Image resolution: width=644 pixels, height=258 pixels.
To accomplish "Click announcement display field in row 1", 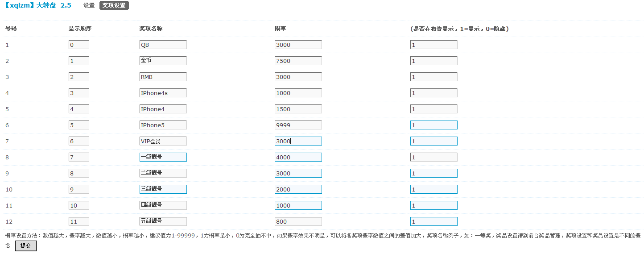I will click(x=434, y=45).
